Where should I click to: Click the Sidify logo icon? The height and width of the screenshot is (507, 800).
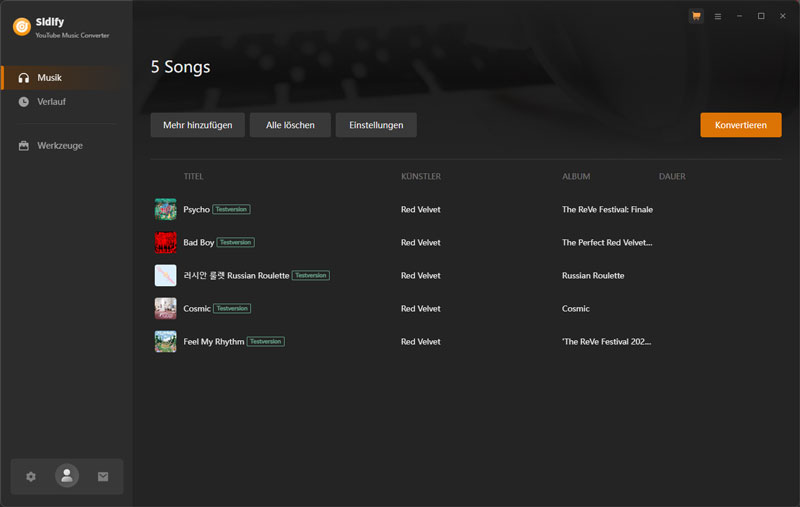(x=20, y=27)
